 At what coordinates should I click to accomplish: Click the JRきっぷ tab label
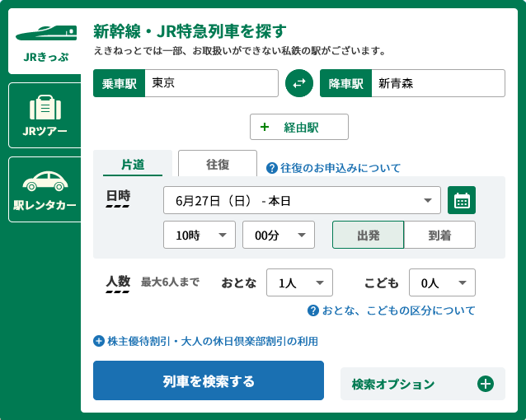(46, 57)
